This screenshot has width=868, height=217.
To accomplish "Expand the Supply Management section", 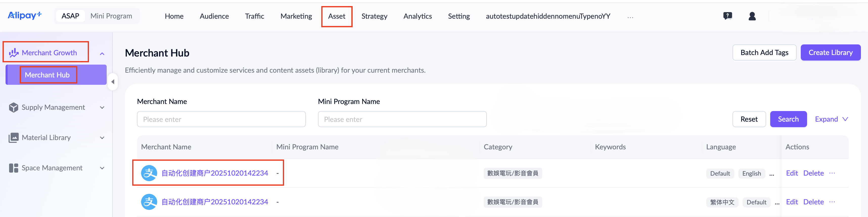I will 102,108.
